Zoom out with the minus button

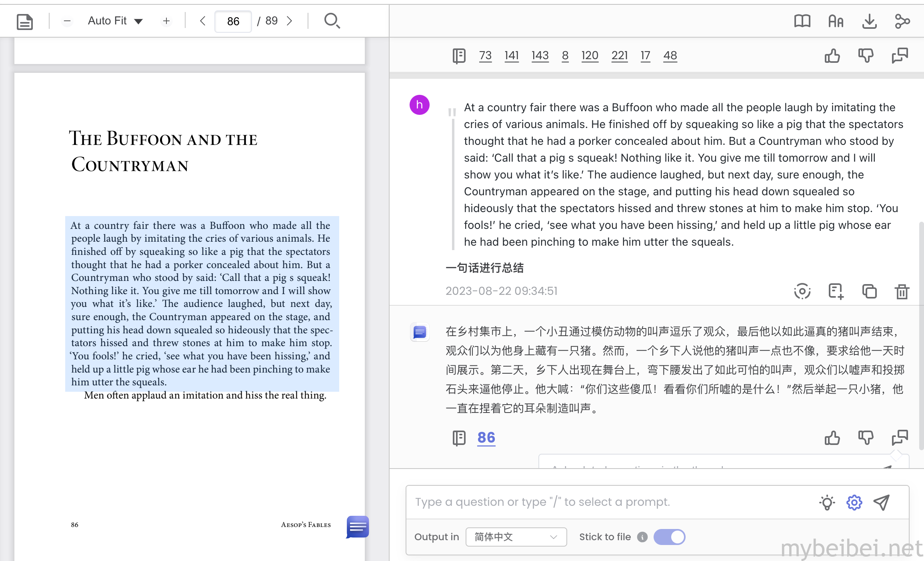(67, 21)
